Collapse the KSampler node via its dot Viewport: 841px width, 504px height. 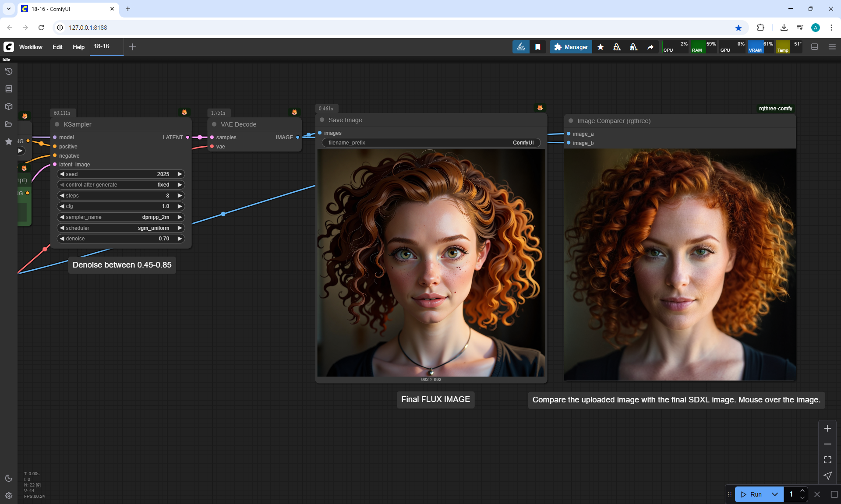pos(57,124)
